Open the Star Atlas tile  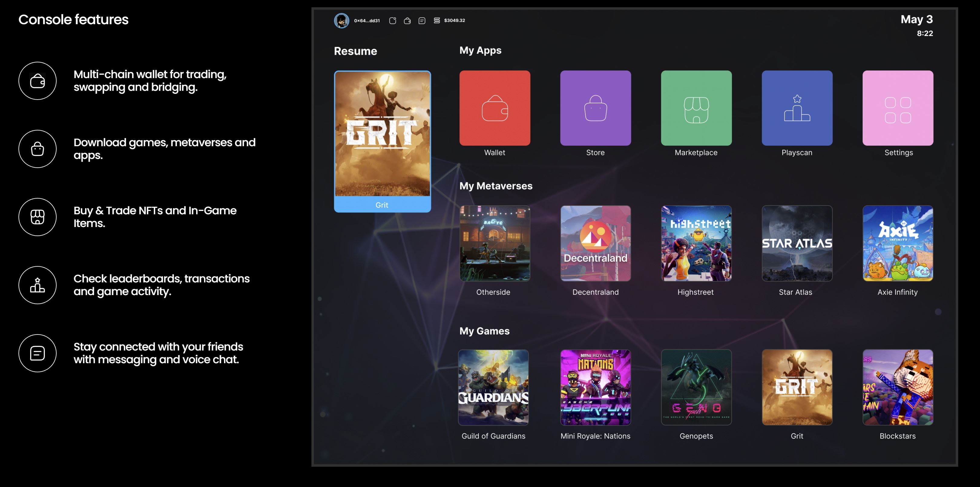point(797,243)
